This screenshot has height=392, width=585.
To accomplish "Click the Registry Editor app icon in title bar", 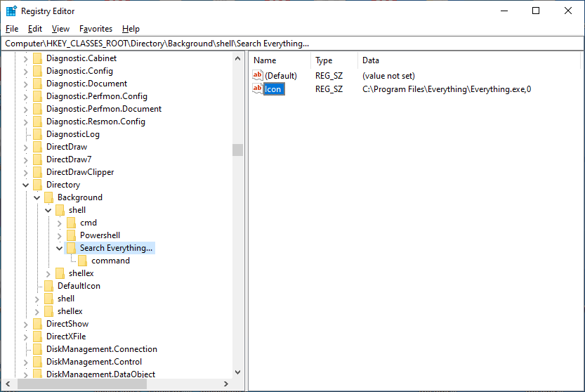I will pyautogui.click(x=11, y=11).
